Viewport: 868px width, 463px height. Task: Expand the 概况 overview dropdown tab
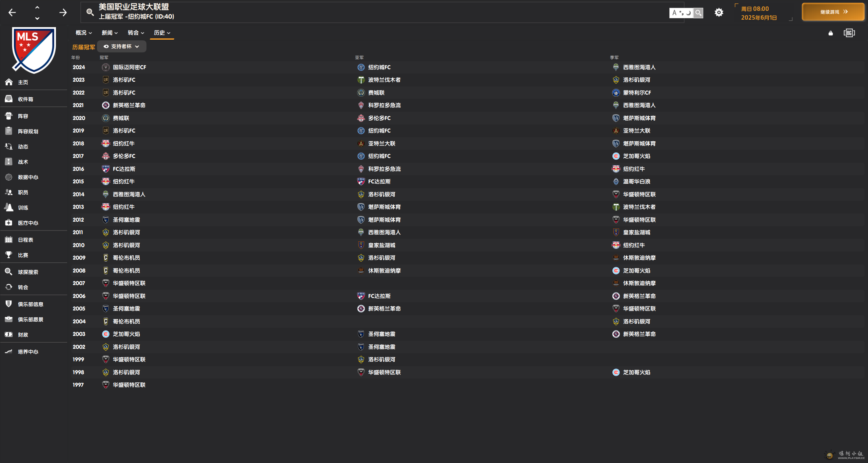coord(84,33)
